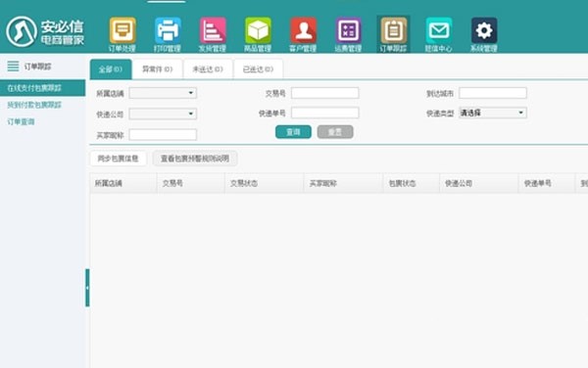This screenshot has width=588, height=368.
Task: Switch to the 全部 (0) tab
Action: click(x=111, y=69)
